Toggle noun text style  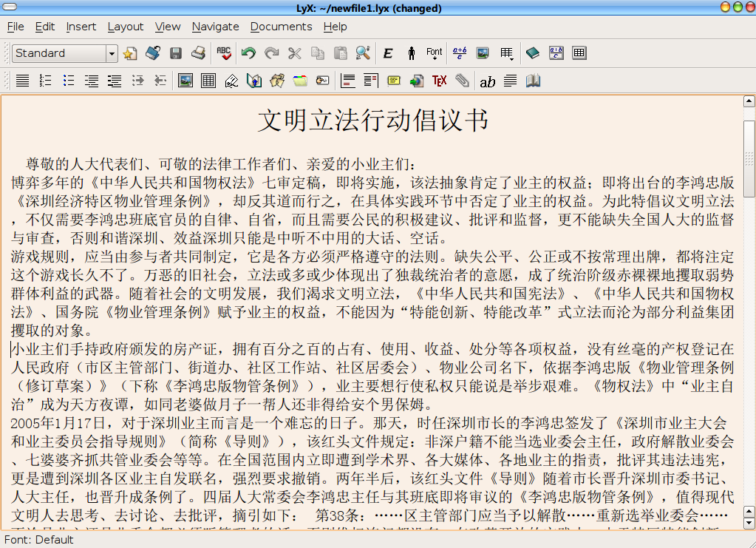click(x=412, y=53)
